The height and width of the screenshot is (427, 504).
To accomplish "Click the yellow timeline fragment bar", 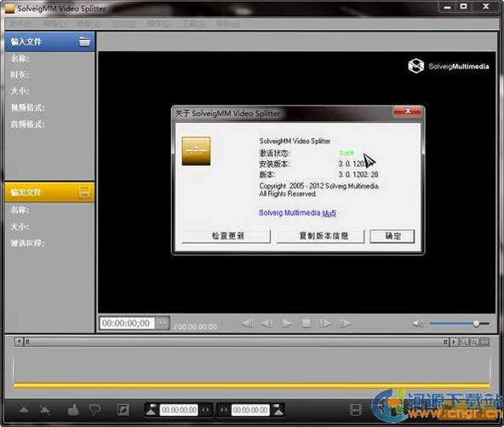I will [x=252, y=385].
